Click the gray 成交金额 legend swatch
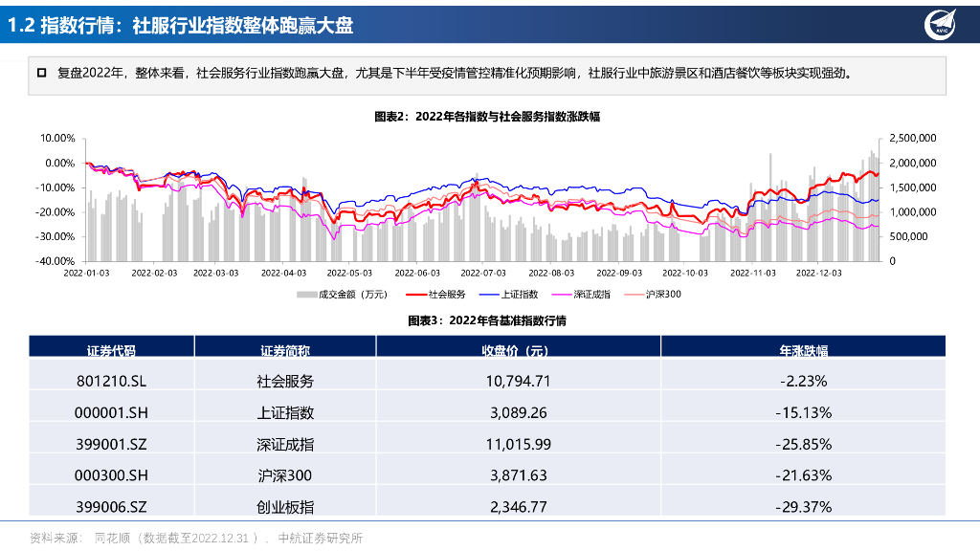The height and width of the screenshot is (551, 980). click(x=305, y=295)
